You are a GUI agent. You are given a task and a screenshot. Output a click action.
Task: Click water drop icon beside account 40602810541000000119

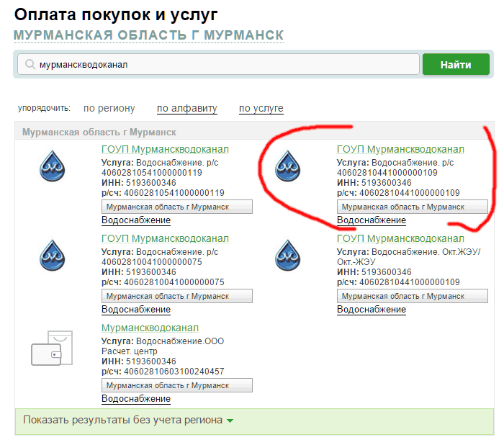pyautogui.click(x=52, y=166)
